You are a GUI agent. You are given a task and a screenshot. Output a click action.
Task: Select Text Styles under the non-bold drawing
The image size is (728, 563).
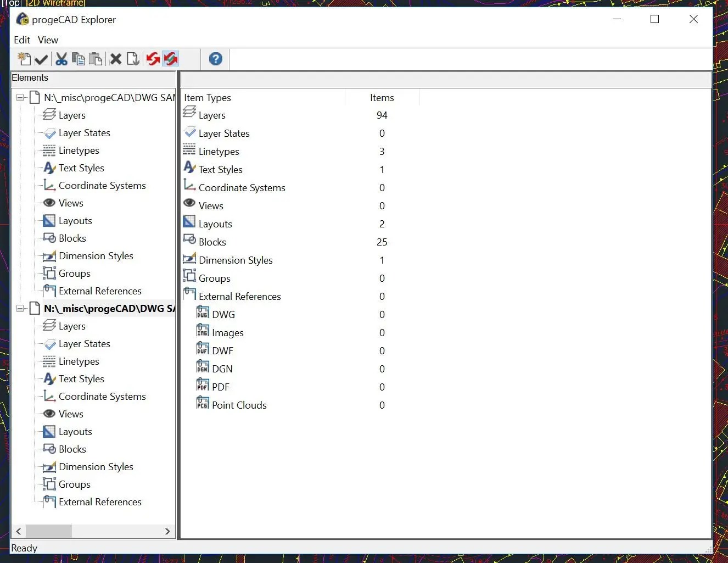click(x=81, y=168)
